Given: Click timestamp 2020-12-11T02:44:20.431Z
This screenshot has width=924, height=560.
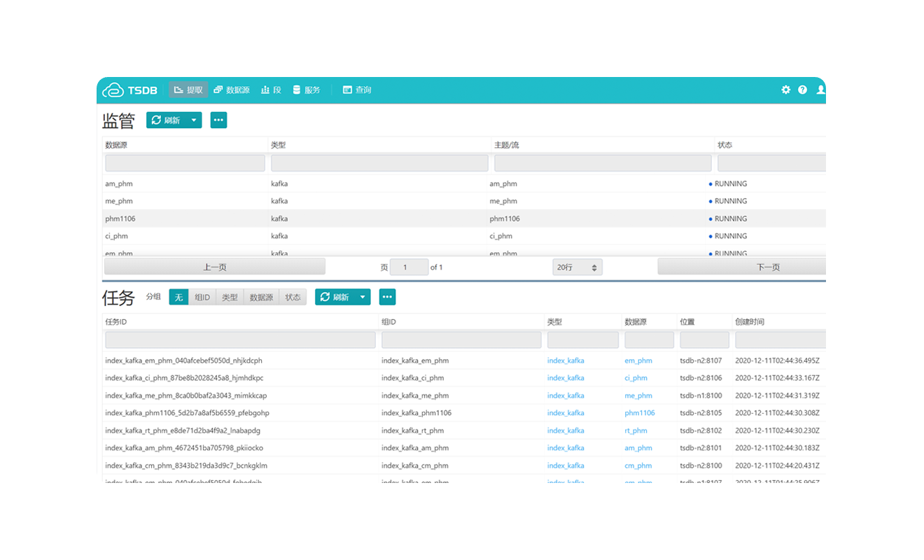Looking at the screenshot, I should (x=777, y=465).
